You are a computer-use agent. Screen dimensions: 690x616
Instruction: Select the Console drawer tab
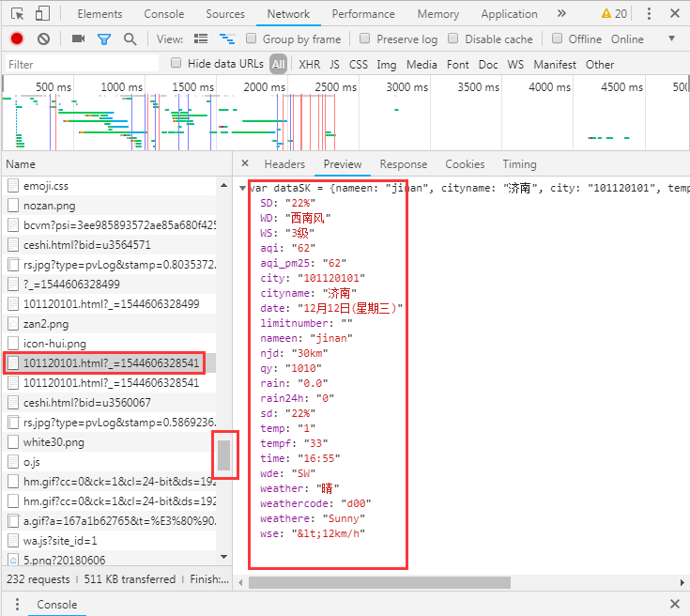56,604
